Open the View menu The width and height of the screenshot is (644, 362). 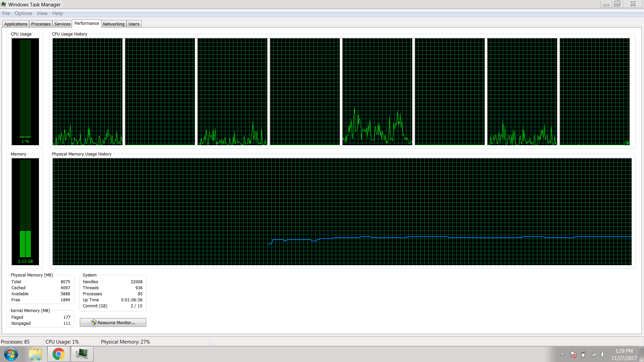tap(42, 13)
